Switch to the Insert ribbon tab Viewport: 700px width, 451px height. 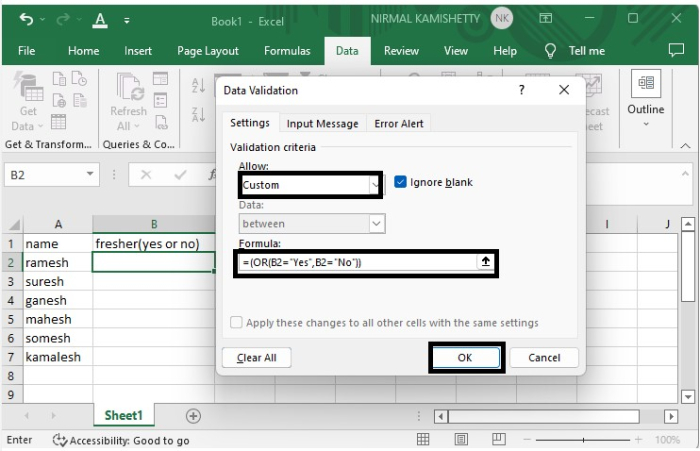138,51
